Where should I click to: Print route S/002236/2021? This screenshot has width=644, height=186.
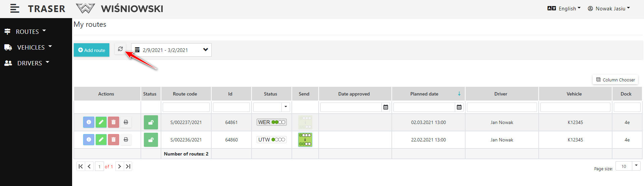126,140
